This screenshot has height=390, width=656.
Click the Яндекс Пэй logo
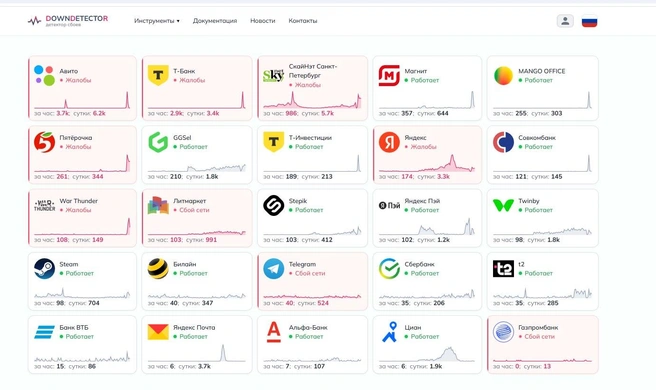[x=389, y=205]
